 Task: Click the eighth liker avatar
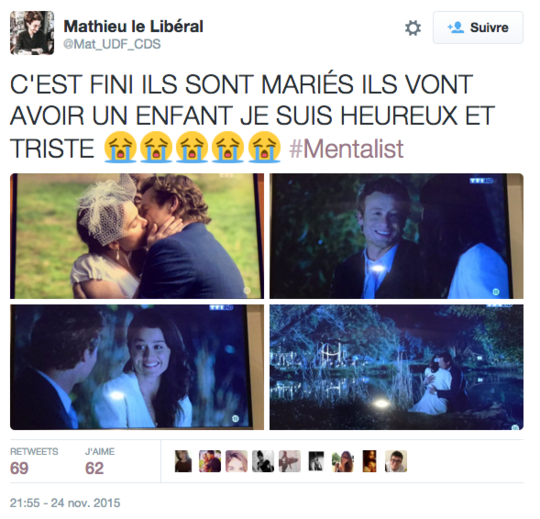[x=370, y=461]
